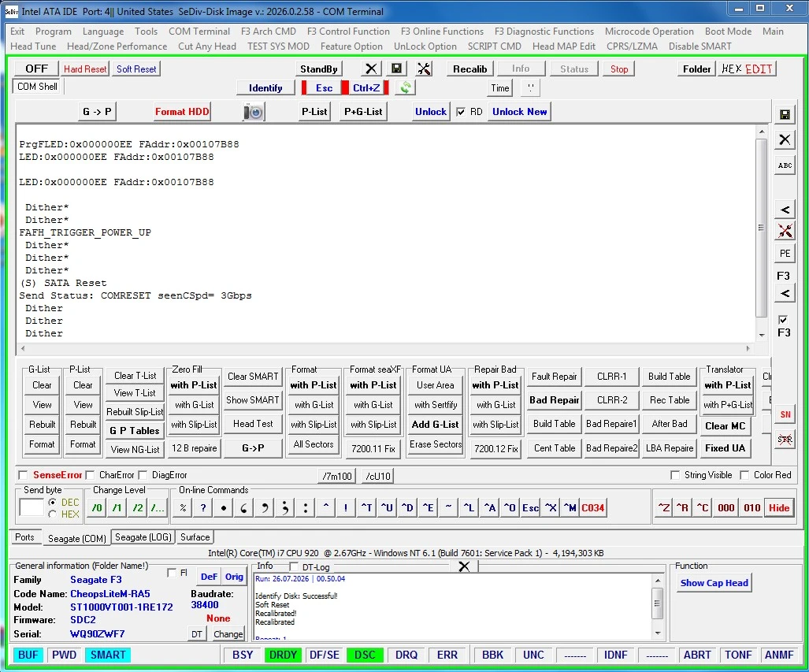This screenshot has height=672, width=809.
Task: Enable the DiagError checkbox
Action: click(143, 475)
